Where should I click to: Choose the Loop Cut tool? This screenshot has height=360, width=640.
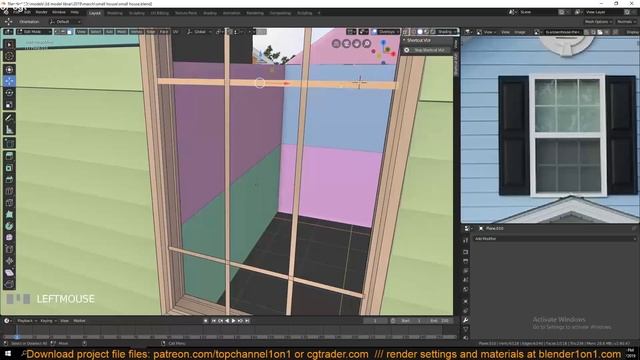tap(9, 191)
